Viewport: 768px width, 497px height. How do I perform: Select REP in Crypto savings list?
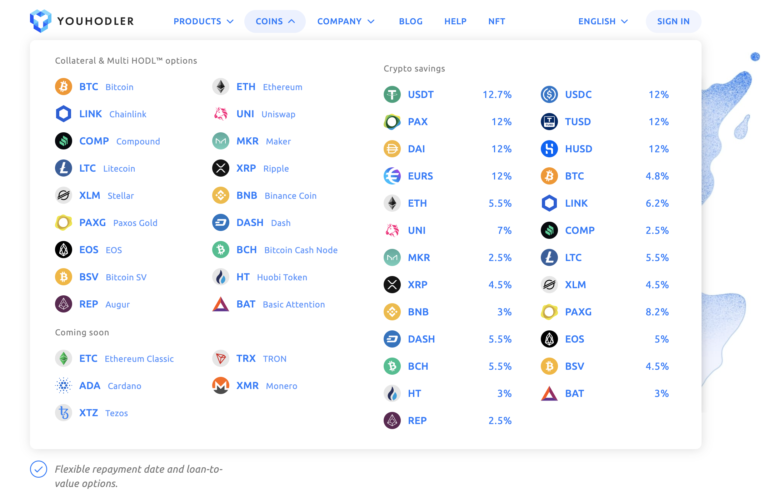448,420
